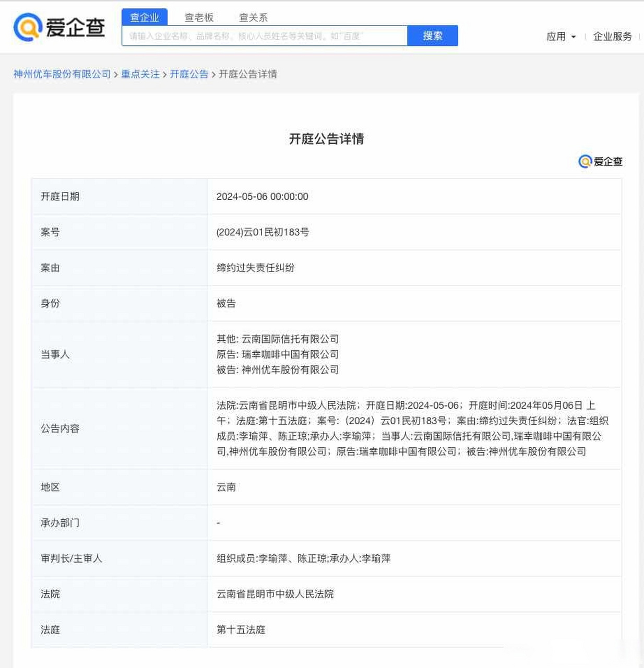Click the 公告内容 row label

(x=60, y=428)
